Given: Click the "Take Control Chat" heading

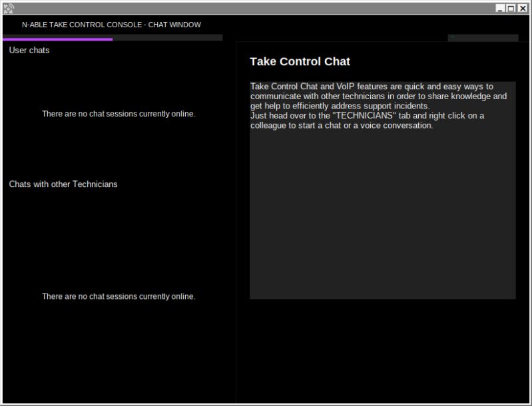Looking at the screenshot, I should coord(300,61).
